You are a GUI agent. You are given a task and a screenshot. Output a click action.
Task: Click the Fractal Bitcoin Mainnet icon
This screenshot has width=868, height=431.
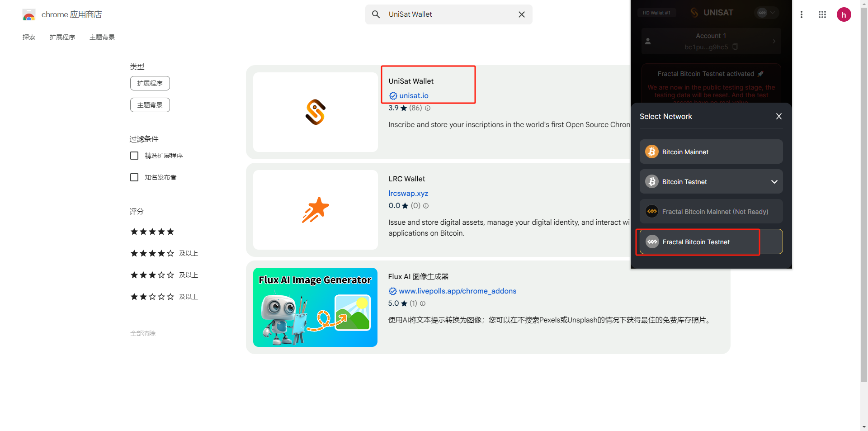651,211
